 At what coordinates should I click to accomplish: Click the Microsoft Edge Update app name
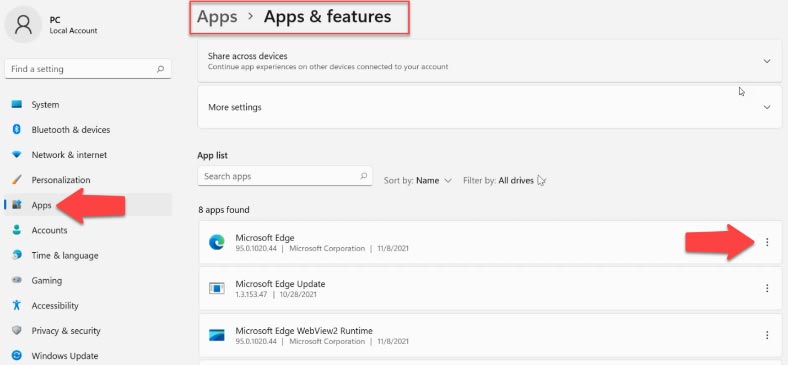tap(280, 284)
